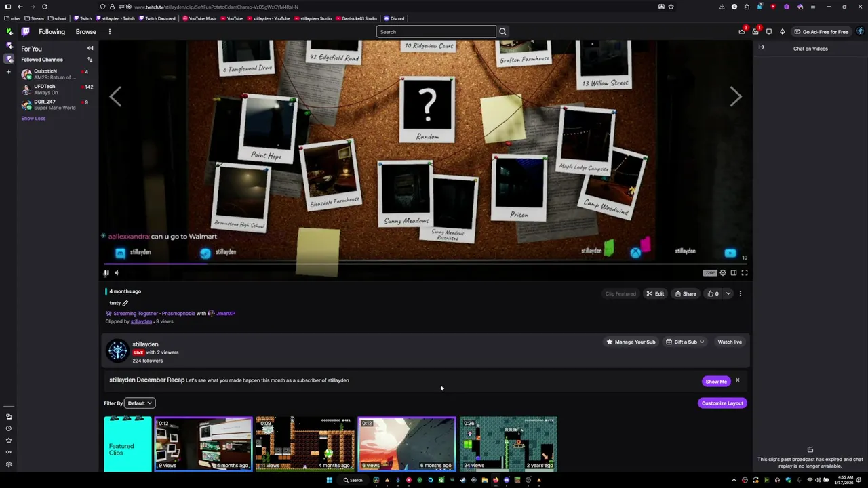
Task: Go to the previous clip arrow
Action: [x=115, y=97]
